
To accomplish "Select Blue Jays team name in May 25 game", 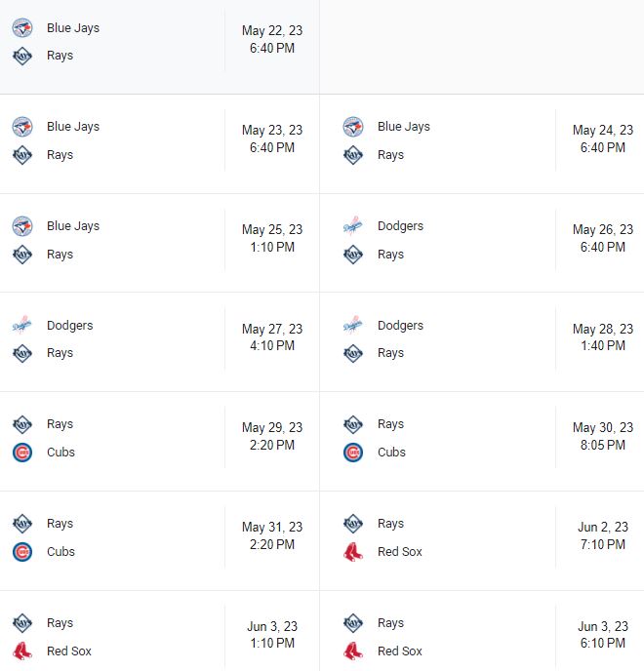I will [73, 226].
